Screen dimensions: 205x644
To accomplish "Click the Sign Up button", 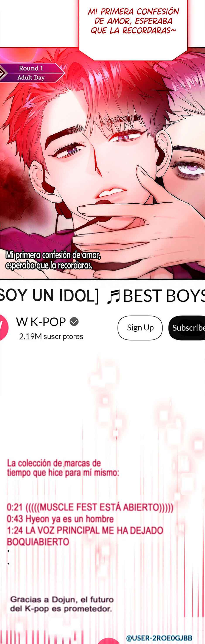I will coord(140,327).
